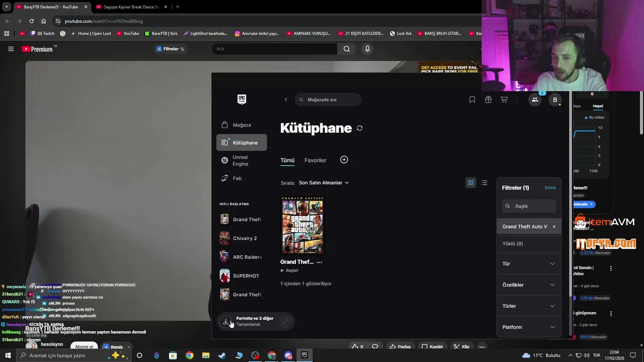Open the Son Satın Alınanlar sort dropdown
This screenshot has width=644, height=362.
click(324, 183)
